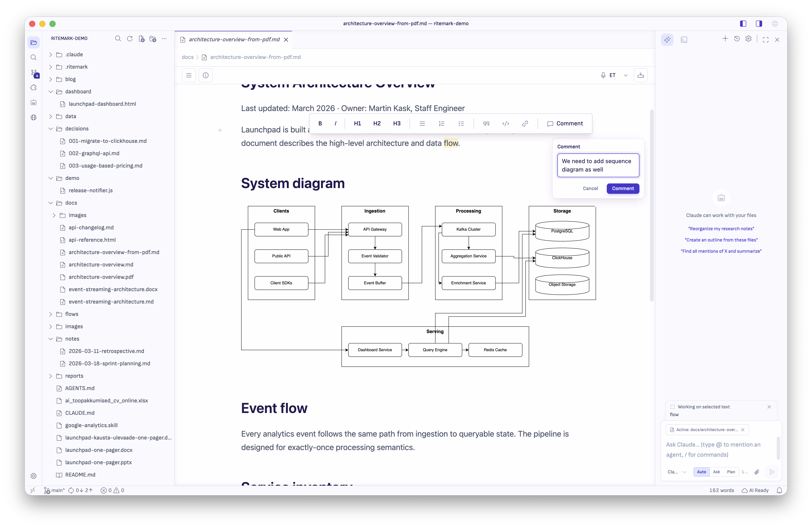Toggle bold formatting in floating toolbar
Screen dimensions: 812x528
click(x=320, y=124)
